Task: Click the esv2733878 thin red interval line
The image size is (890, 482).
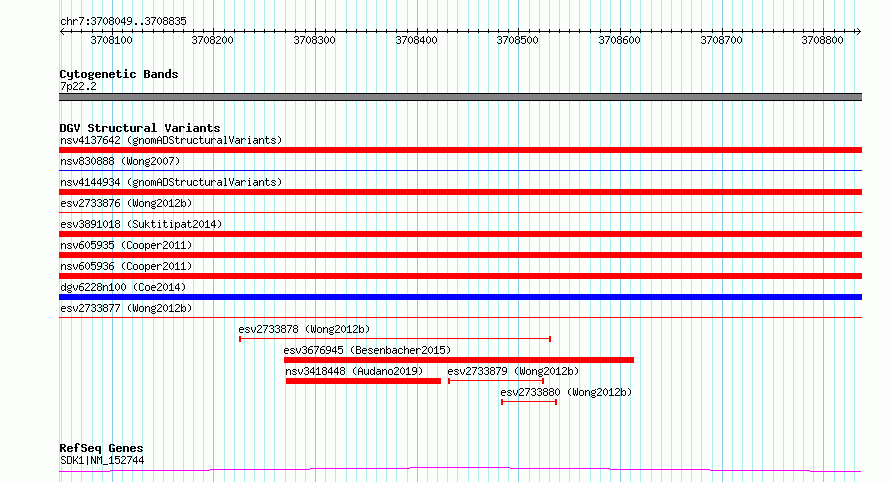Action: pos(395,339)
